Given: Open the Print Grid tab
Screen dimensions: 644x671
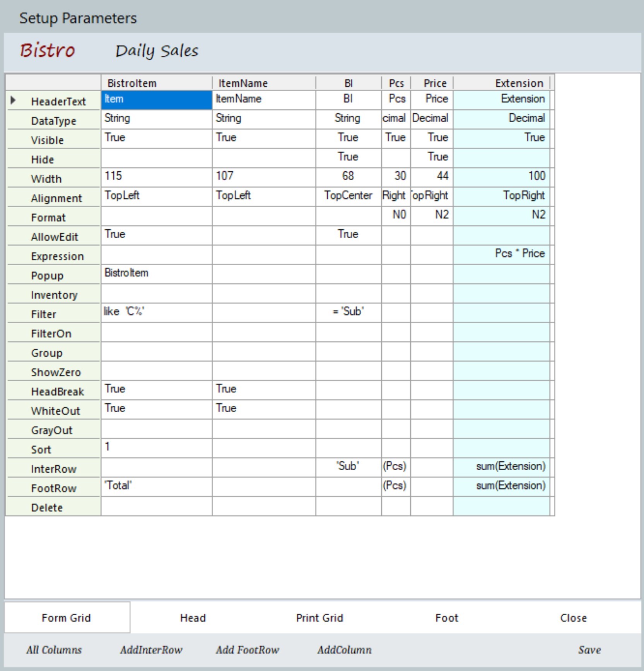Looking at the screenshot, I should (x=319, y=618).
